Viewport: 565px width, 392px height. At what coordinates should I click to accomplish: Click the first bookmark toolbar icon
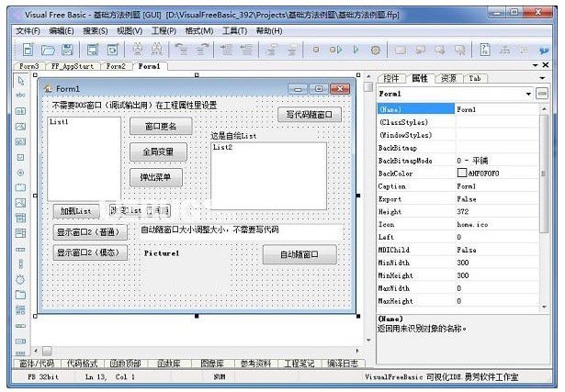(x=401, y=50)
